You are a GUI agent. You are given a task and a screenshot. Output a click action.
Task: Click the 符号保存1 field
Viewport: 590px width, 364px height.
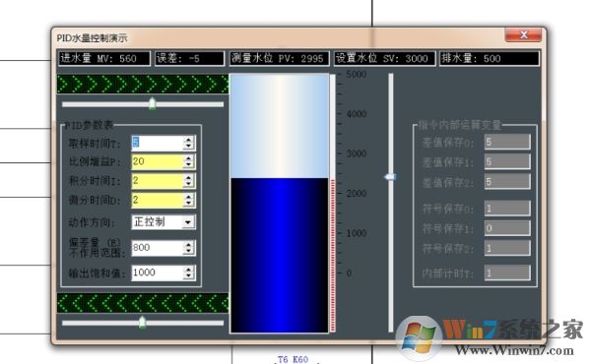click(507, 228)
